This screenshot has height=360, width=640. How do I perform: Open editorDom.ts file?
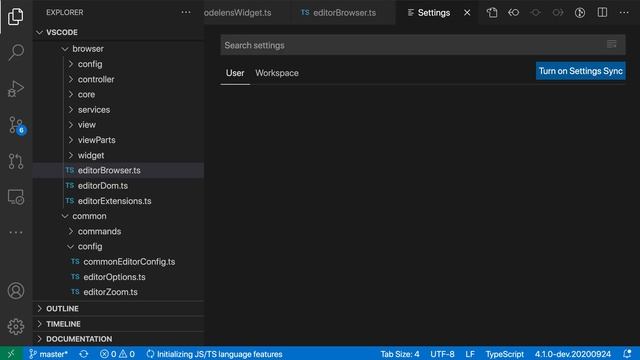coord(118,186)
